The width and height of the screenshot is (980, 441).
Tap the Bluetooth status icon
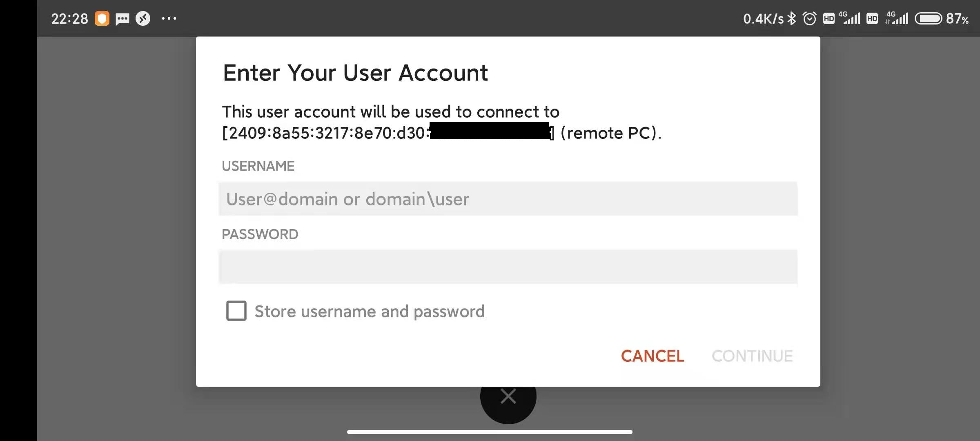[792, 18]
